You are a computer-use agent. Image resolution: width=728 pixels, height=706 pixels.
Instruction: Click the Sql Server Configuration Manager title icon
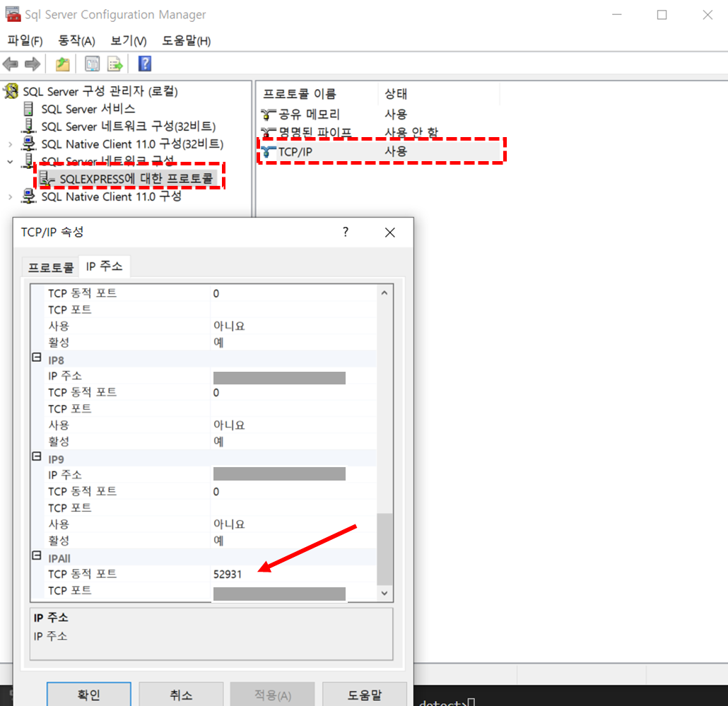coord(13,14)
